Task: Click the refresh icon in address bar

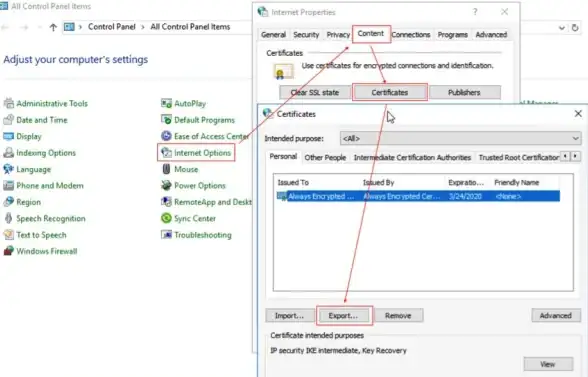Action: click(575, 27)
